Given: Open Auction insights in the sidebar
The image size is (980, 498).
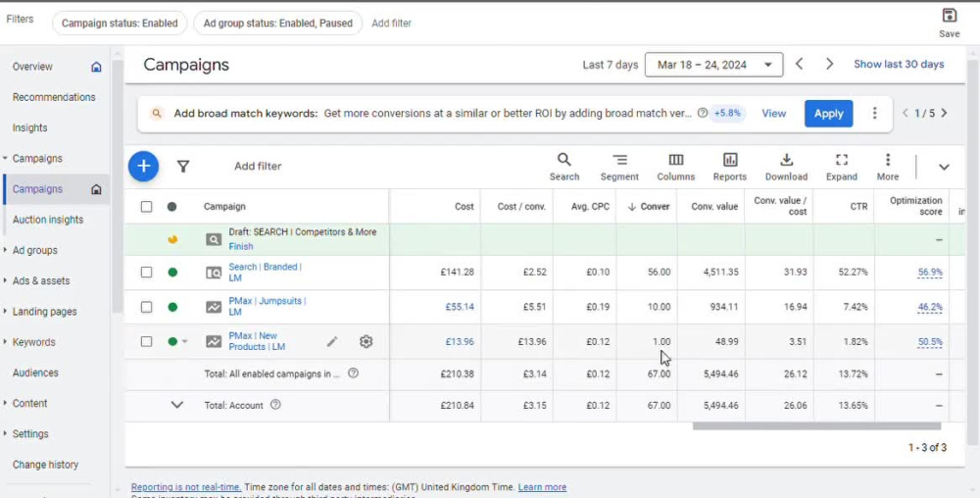Looking at the screenshot, I should pyautogui.click(x=47, y=220).
